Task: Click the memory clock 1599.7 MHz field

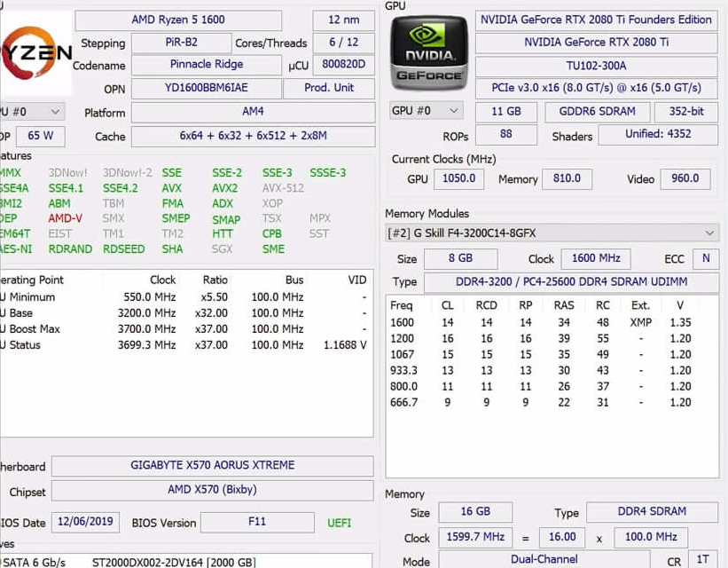Action: pyautogui.click(x=475, y=537)
